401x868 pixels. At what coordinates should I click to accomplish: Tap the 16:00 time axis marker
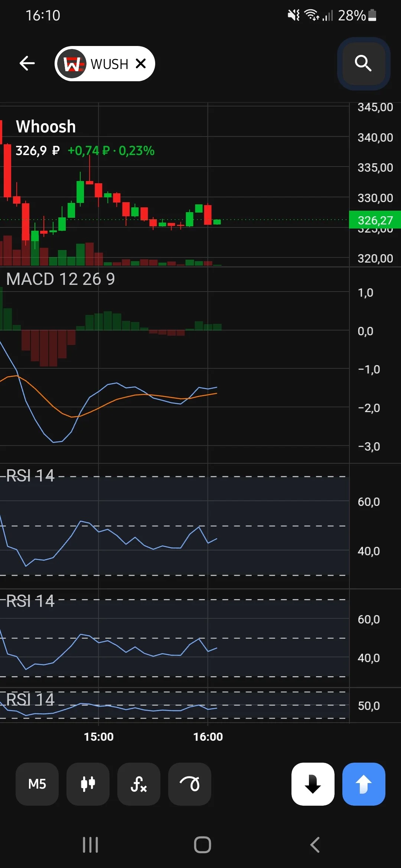click(x=208, y=737)
